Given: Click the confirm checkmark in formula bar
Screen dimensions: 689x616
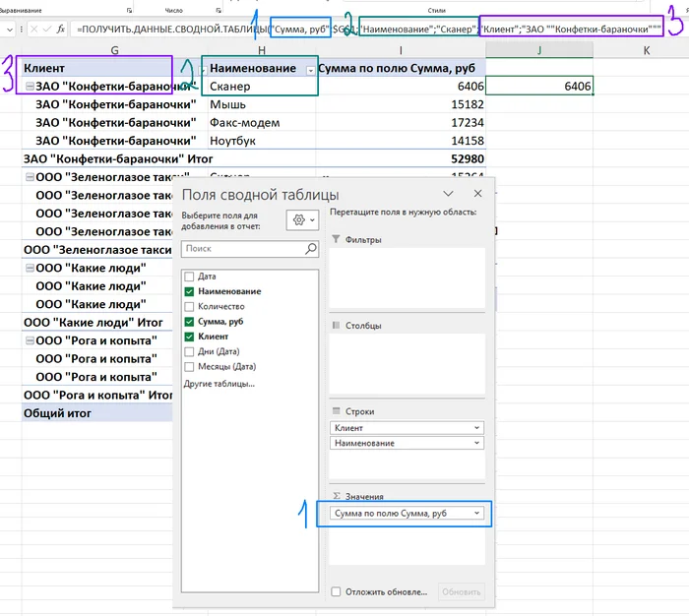Looking at the screenshot, I should click(45, 30).
